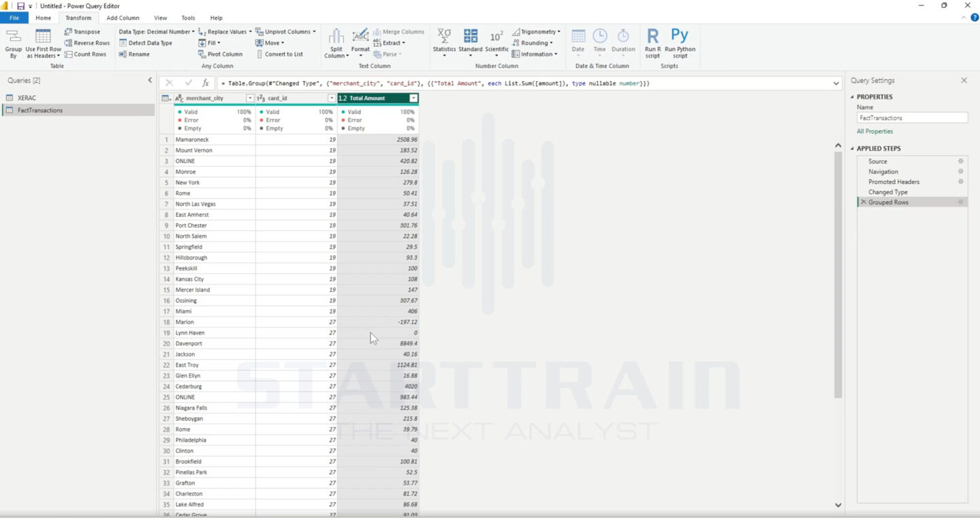Collapse the Queries pane
The width and height of the screenshot is (980, 518).
point(150,80)
